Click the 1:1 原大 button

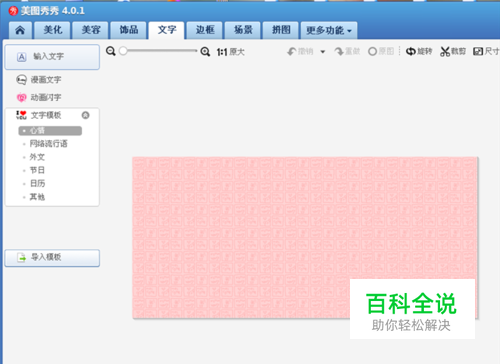[x=231, y=52]
